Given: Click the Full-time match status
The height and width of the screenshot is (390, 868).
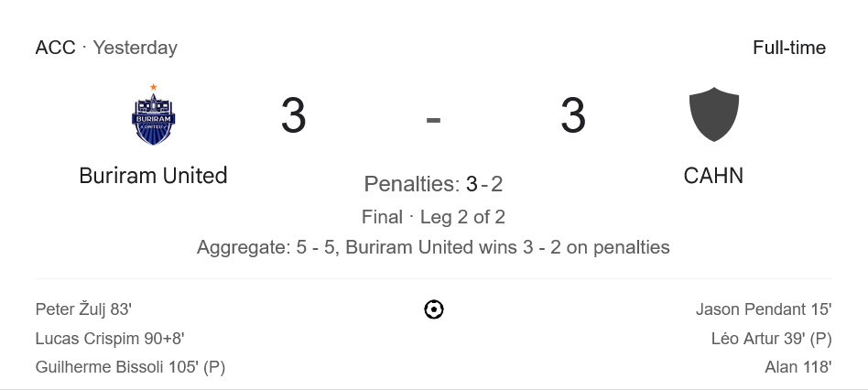Looking at the screenshot, I should pos(788,48).
